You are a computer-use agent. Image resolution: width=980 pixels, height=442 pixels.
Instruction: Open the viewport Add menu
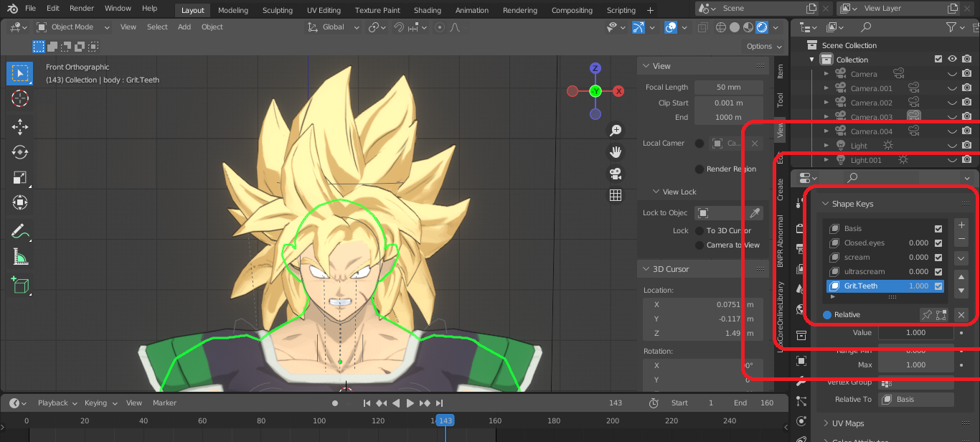click(x=184, y=27)
